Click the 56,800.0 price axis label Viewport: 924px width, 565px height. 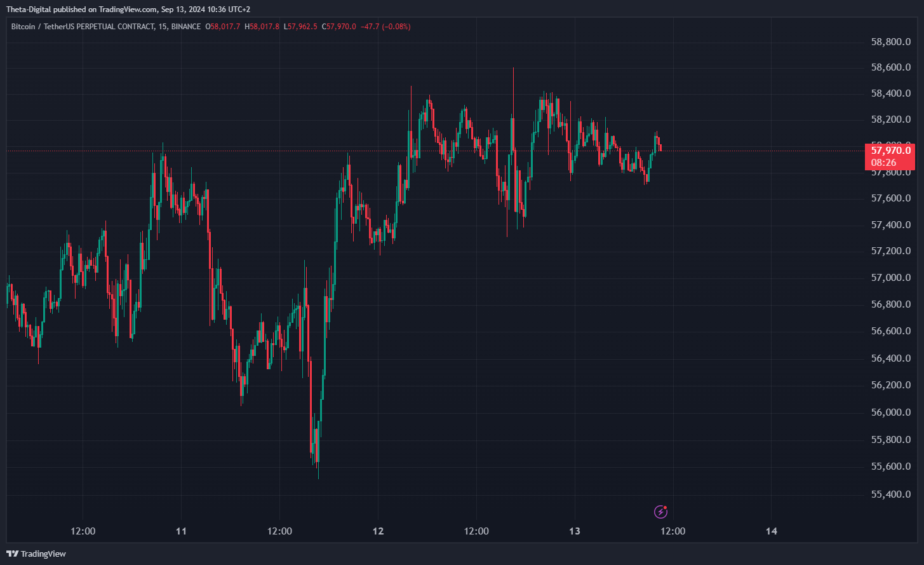[x=890, y=304]
